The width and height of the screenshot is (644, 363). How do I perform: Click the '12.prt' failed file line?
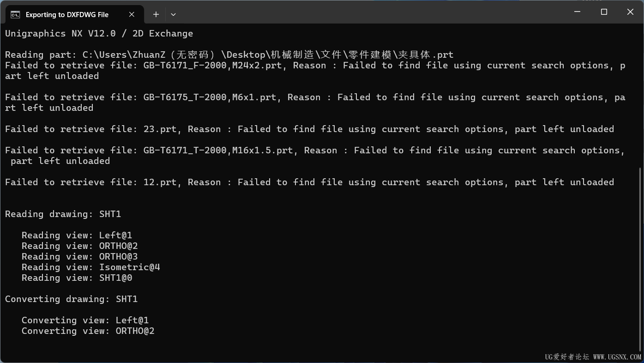(309, 182)
